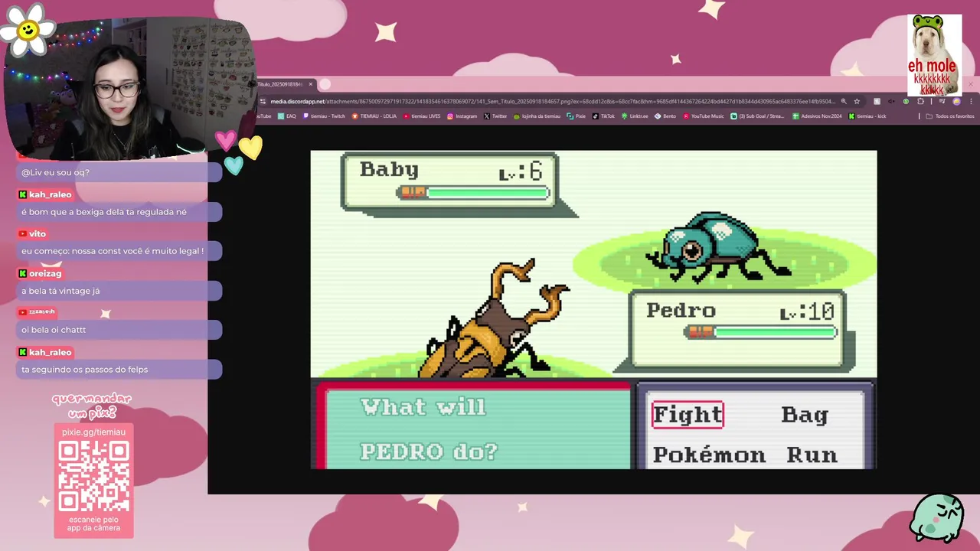Bookmark this page with the star icon
Screen dimensions: 980x551
coord(857,101)
